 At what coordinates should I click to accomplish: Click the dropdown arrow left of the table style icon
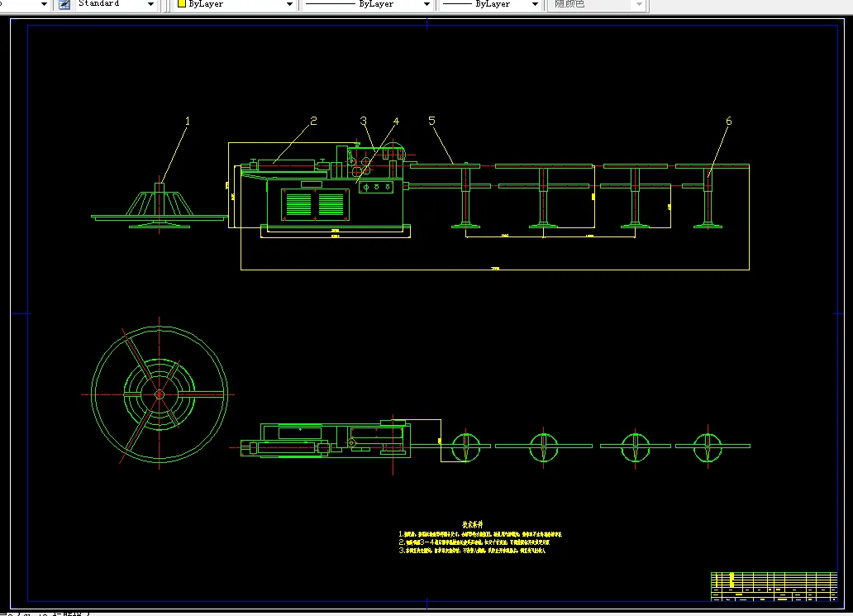pyautogui.click(x=44, y=4)
